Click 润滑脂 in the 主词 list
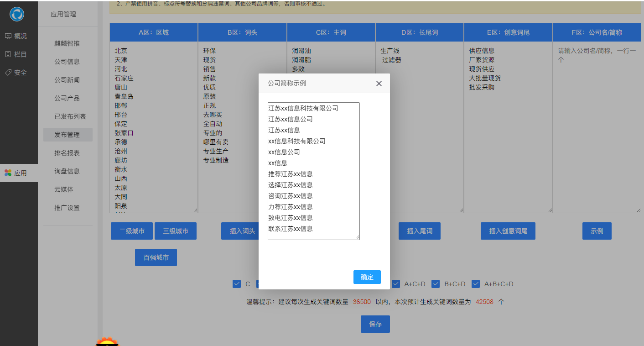The height and width of the screenshot is (346, 644). (x=301, y=60)
